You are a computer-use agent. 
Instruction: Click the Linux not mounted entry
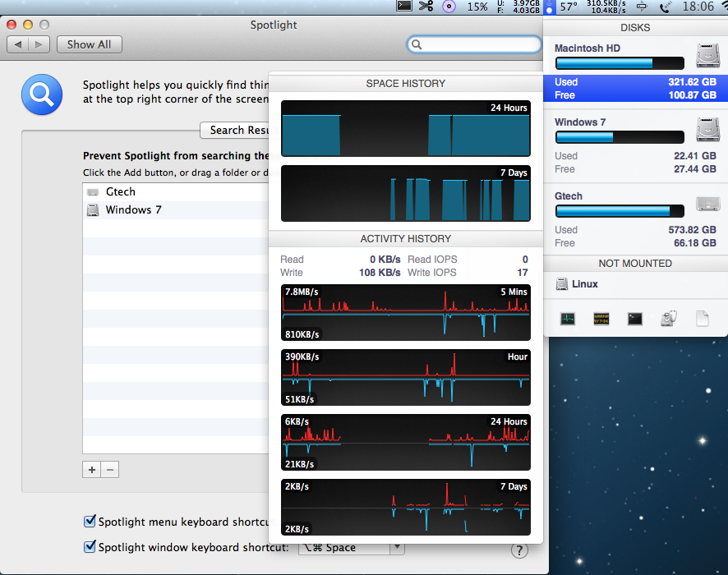click(x=584, y=284)
